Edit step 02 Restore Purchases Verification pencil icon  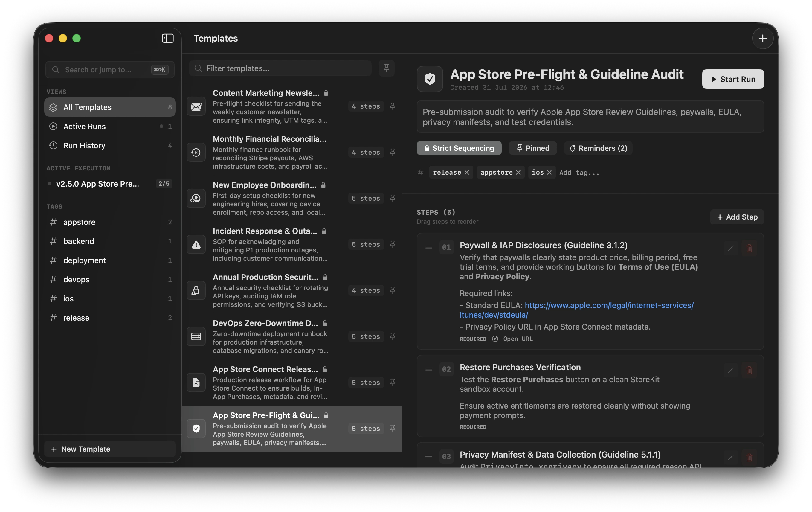(x=730, y=370)
